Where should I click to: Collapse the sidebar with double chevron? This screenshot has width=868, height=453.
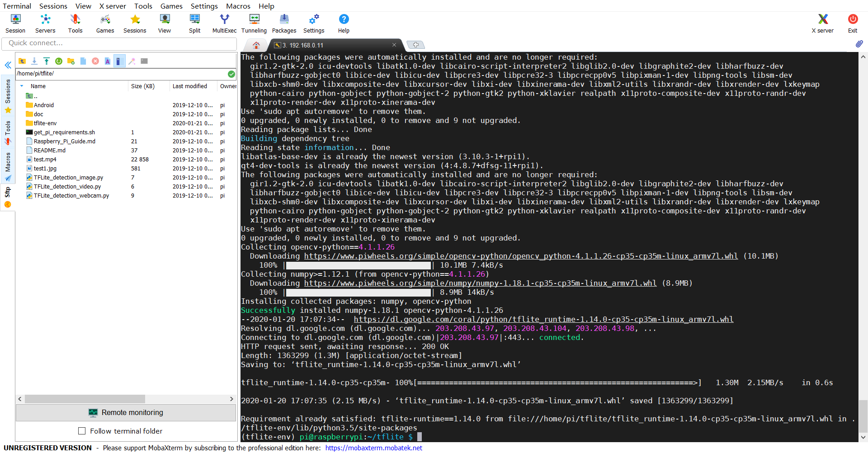point(8,65)
